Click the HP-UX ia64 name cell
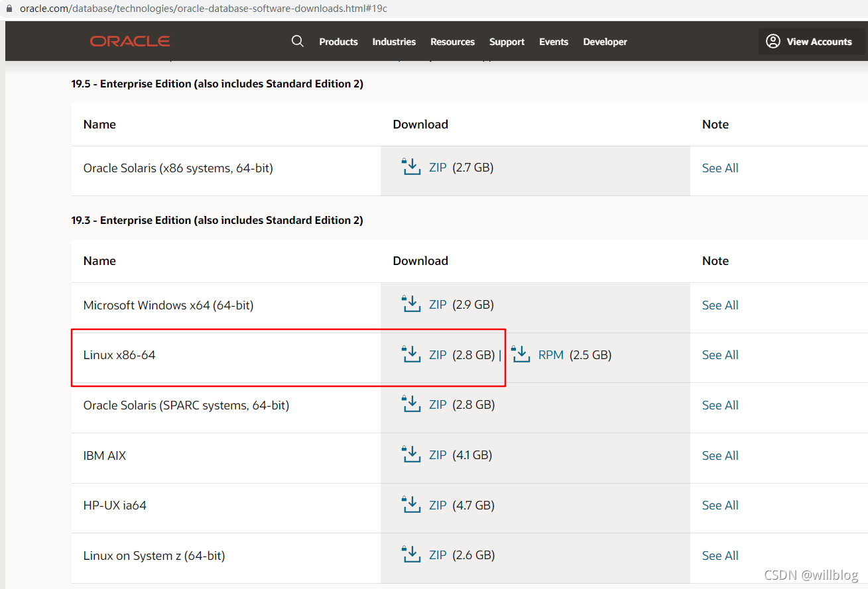 (226, 508)
